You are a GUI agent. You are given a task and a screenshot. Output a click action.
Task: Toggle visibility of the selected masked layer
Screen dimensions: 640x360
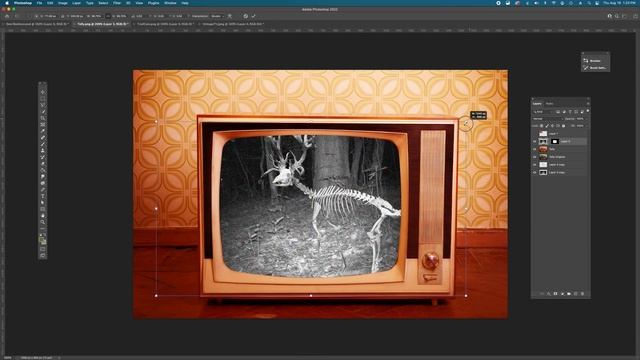[535, 141]
